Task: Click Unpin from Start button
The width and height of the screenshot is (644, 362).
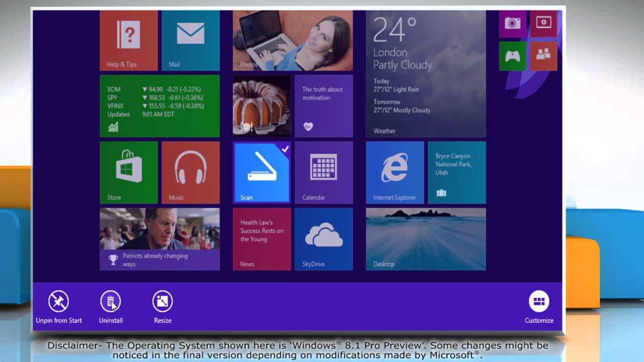Action: [59, 307]
